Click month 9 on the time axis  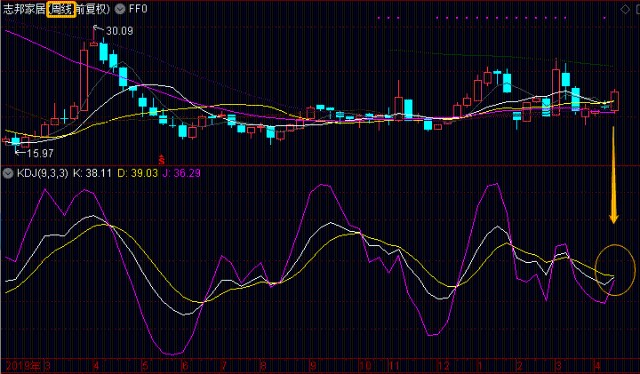click(x=313, y=365)
